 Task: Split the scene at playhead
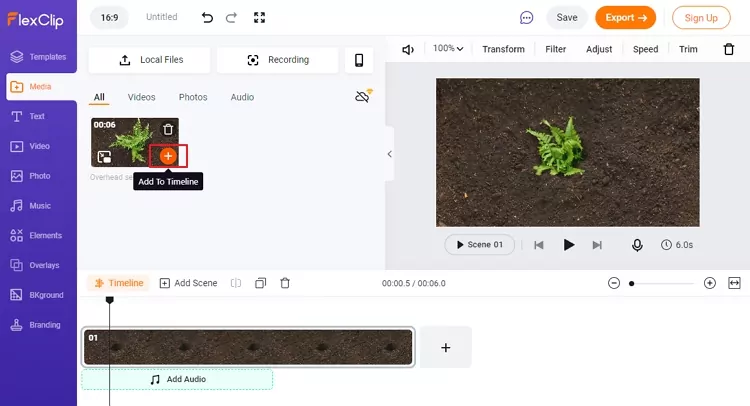point(236,283)
